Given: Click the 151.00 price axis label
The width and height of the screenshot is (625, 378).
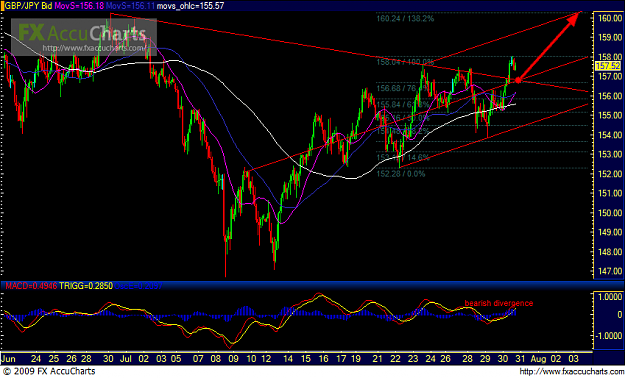Looking at the screenshot, I should click(x=610, y=193).
